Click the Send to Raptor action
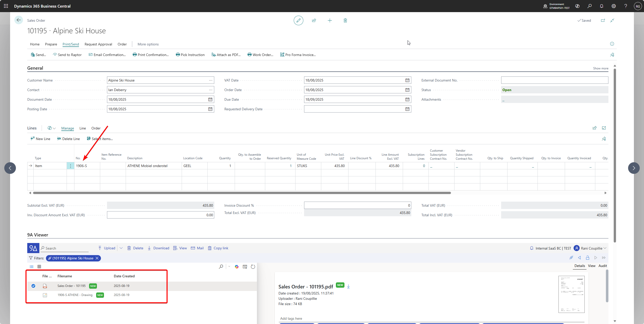This screenshot has height=324, width=644. [67, 55]
